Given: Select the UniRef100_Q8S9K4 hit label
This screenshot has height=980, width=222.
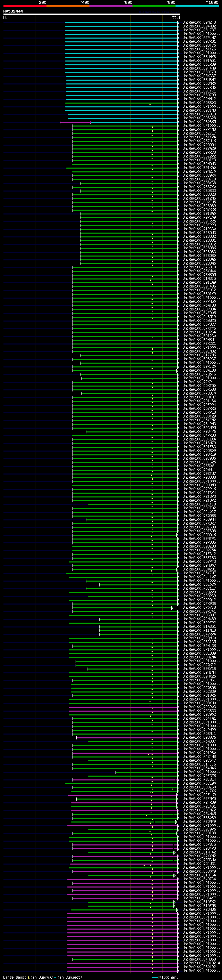Looking at the screenshot, I should [199, 175].
